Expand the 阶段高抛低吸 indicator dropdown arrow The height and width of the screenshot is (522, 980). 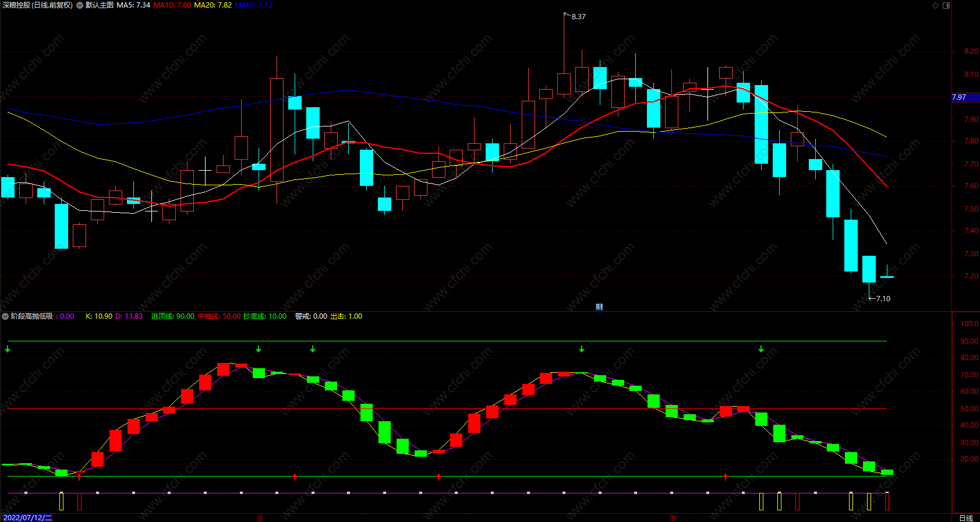point(5,316)
